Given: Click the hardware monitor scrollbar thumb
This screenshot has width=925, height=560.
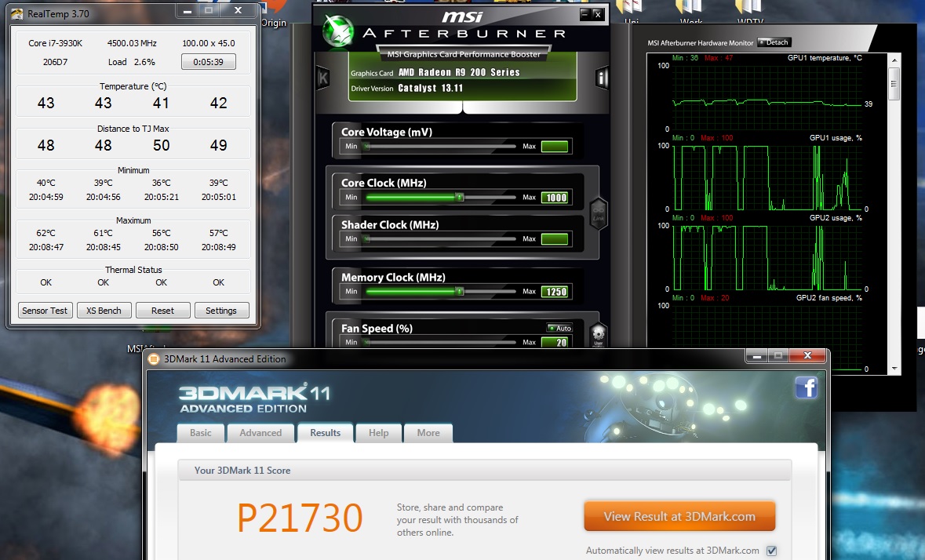Looking at the screenshot, I should click(894, 83).
